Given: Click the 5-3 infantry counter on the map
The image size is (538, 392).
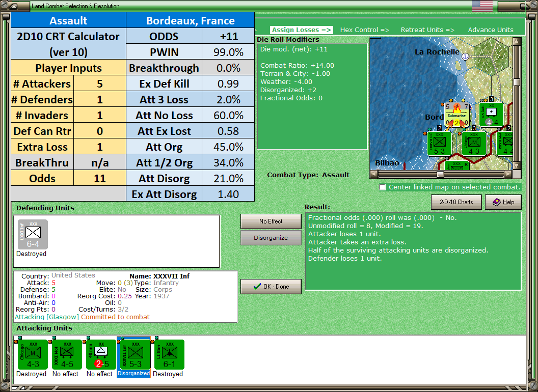Looking at the screenshot, I should click(x=440, y=144).
